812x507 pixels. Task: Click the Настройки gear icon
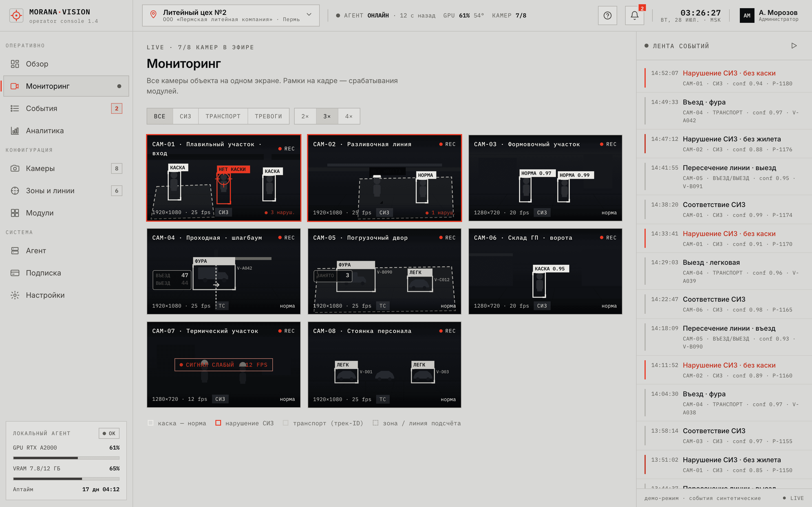[x=15, y=295]
